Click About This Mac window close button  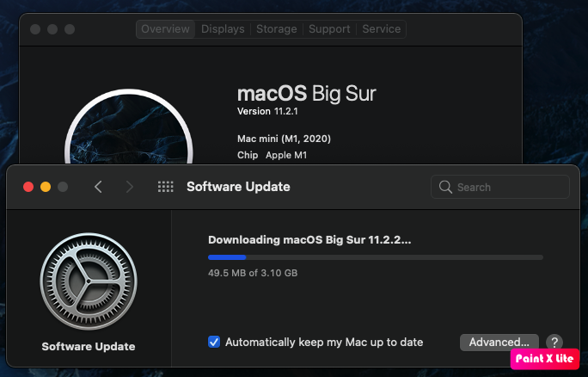point(35,29)
